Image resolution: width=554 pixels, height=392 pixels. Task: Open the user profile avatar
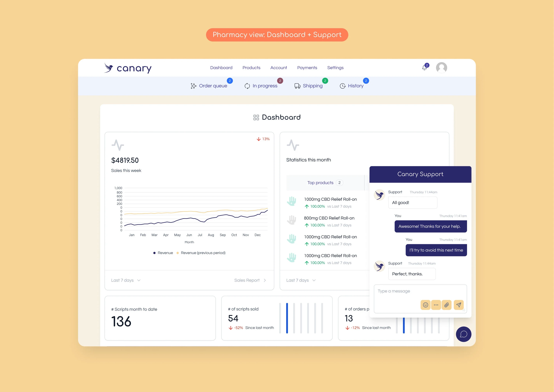[x=441, y=68]
